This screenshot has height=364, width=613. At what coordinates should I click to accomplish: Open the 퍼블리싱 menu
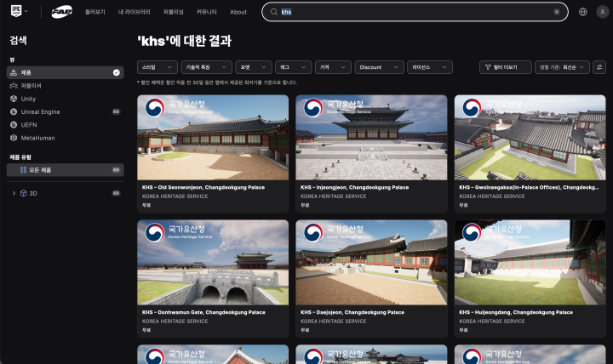point(173,12)
